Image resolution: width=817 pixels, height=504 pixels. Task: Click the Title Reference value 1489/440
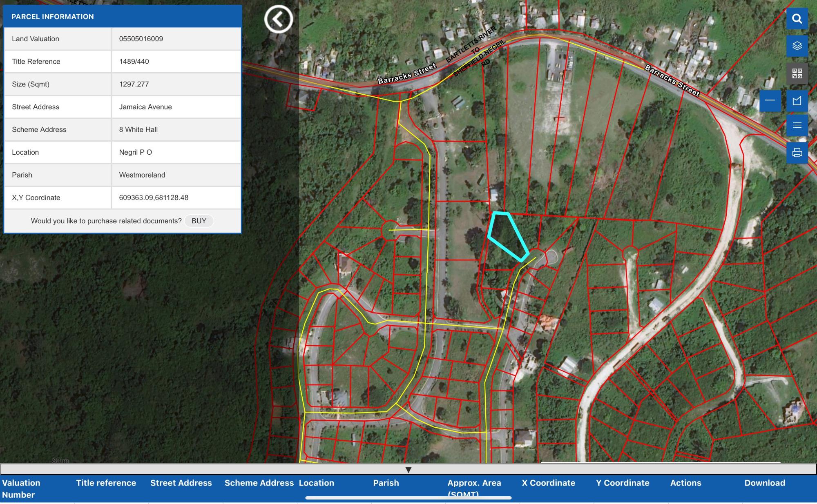[134, 62]
